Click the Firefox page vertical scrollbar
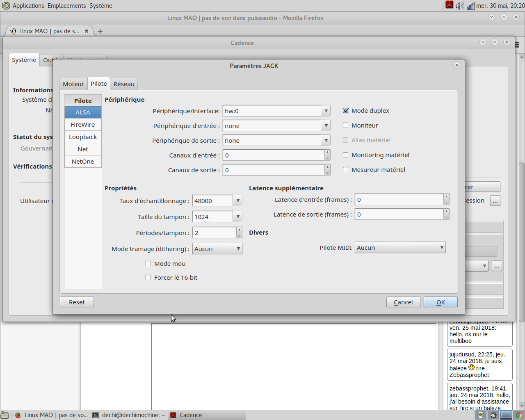This screenshot has height=420, width=525. tap(522, 242)
